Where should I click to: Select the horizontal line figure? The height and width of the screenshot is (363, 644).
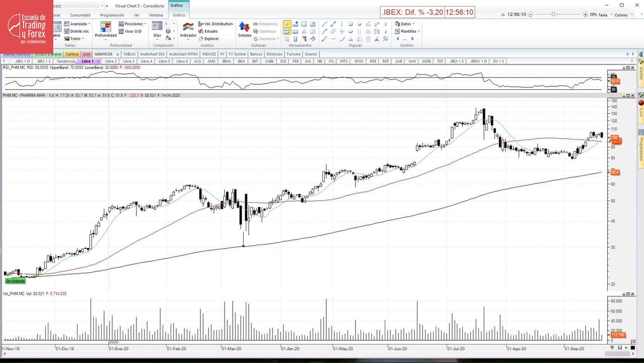333,39
